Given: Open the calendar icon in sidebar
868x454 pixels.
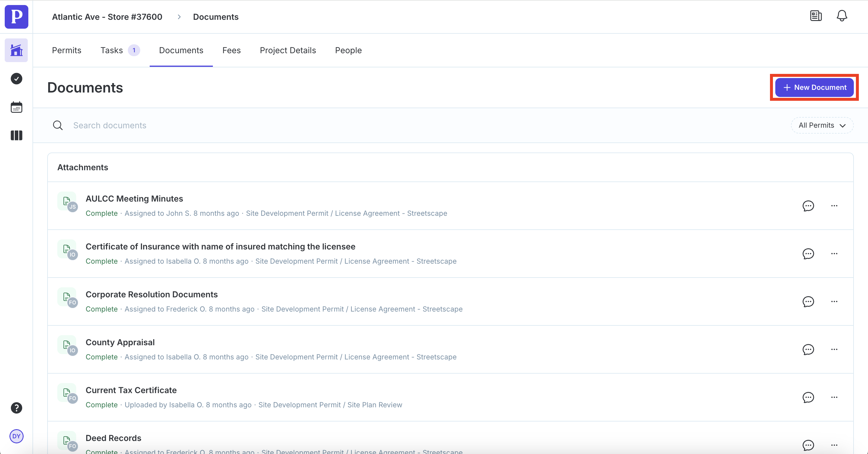Looking at the screenshot, I should tap(16, 107).
